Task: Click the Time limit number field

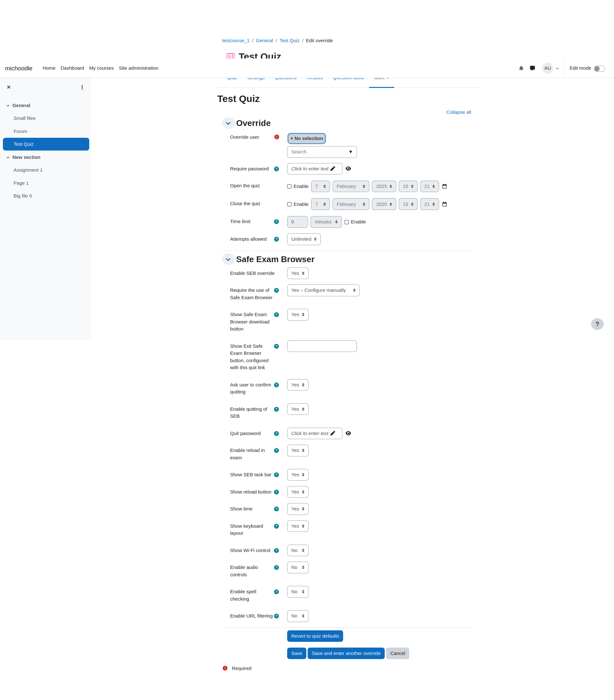Action: tap(297, 222)
